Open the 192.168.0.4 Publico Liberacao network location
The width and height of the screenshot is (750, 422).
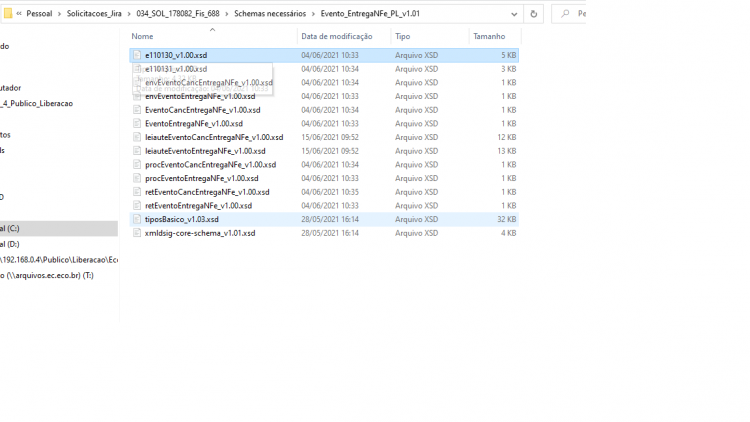pos(58,260)
